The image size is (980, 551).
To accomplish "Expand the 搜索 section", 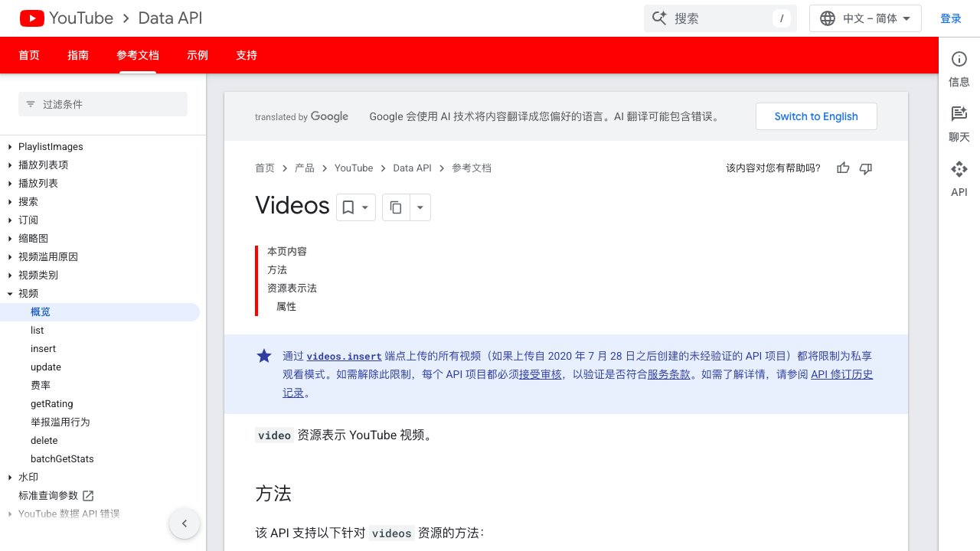I will 10,202.
